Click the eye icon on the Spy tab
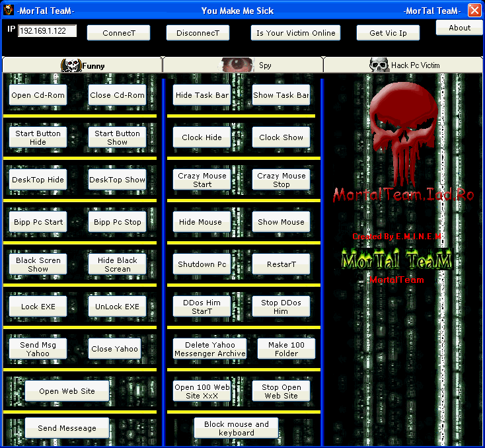Viewport: 485px width, 448px height. pyautogui.click(x=238, y=65)
